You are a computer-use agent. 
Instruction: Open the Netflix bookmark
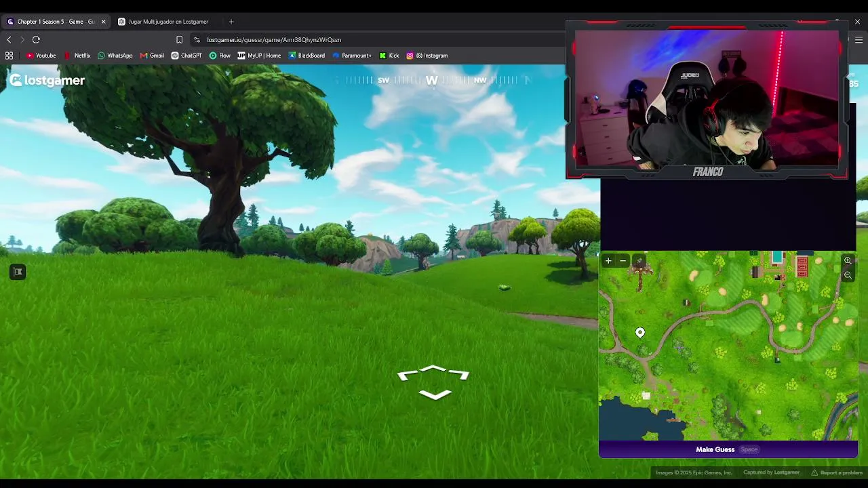[x=77, y=56]
